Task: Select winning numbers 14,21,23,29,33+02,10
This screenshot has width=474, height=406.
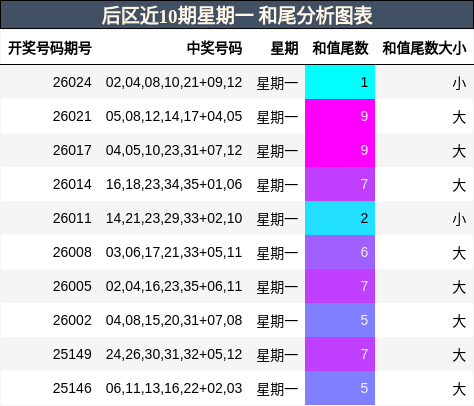Action: pyautogui.click(x=174, y=218)
